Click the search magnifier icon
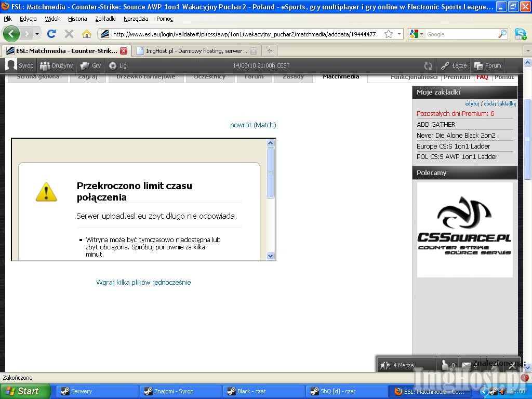This screenshot has width=532, height=399. click(x=502, y=34)
